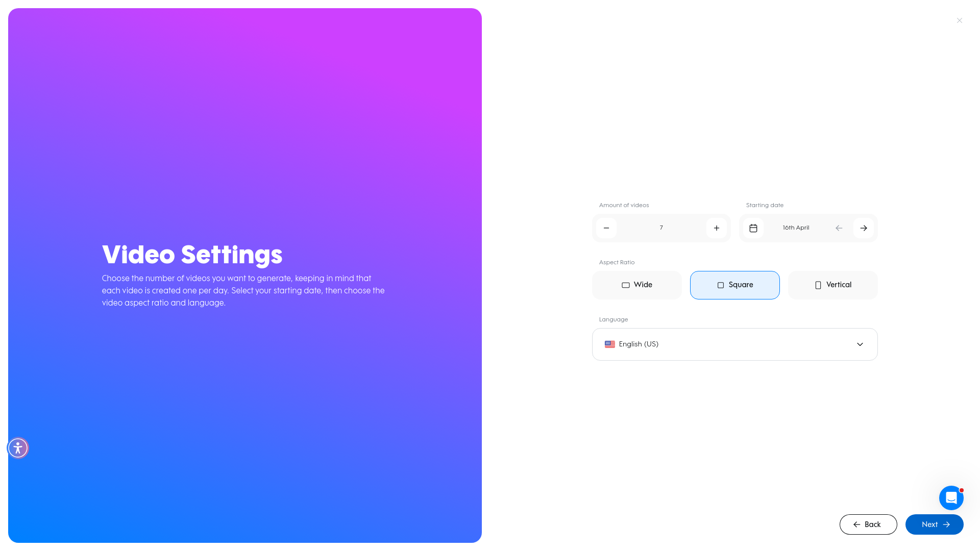
Task: Click the accessibility options icon
Action: tap(18, 448)
